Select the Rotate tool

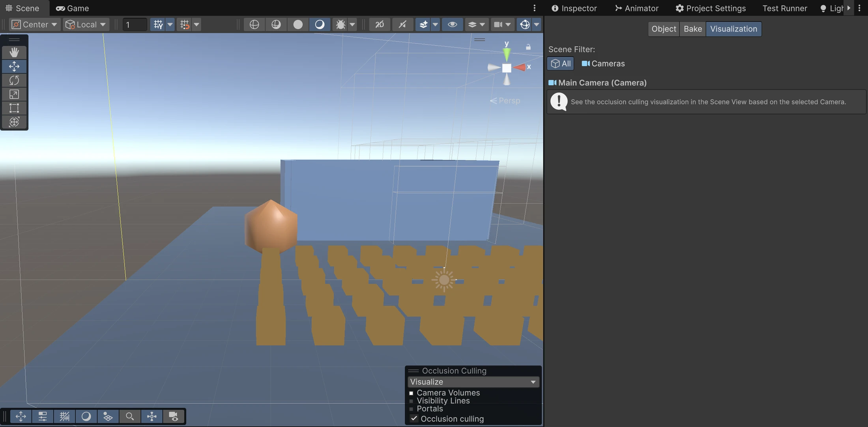point(14,80)
